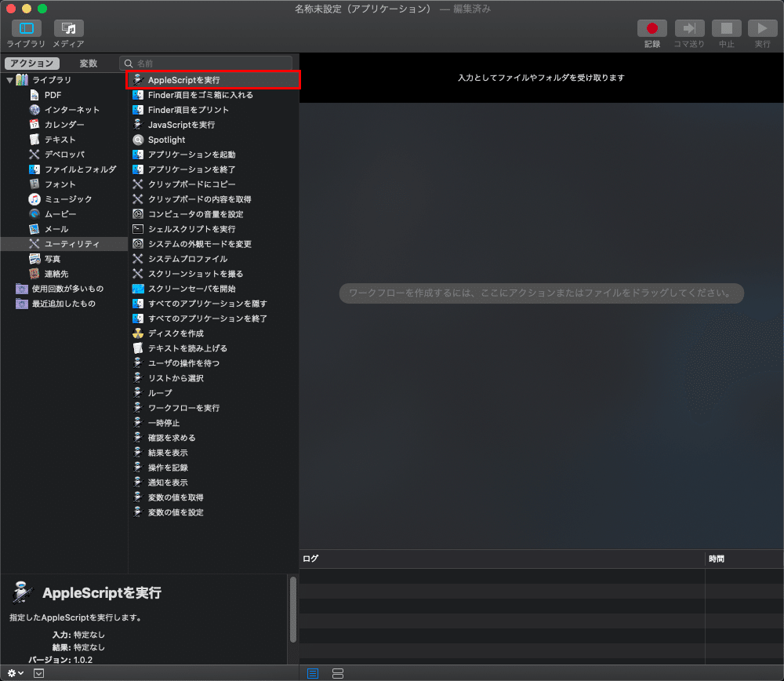Select the ワークフローを実行 action
Screen dimensions: 784x681
(x=213, y=408)
